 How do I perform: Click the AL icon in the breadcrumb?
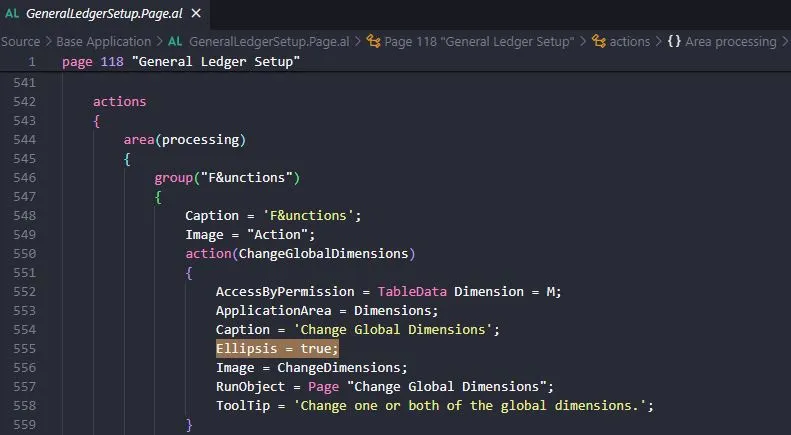tap(175, 41)
